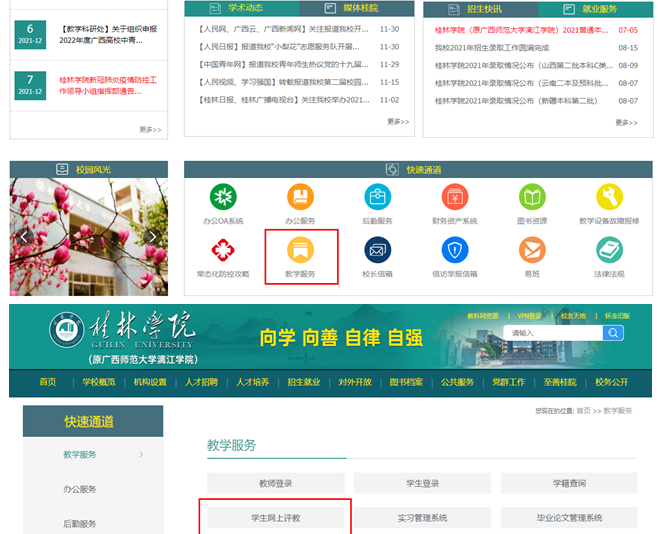Viewport: 658px width, 534px height.
Task: Click the 学生登录 button
Action: click(x=423, y=484)
